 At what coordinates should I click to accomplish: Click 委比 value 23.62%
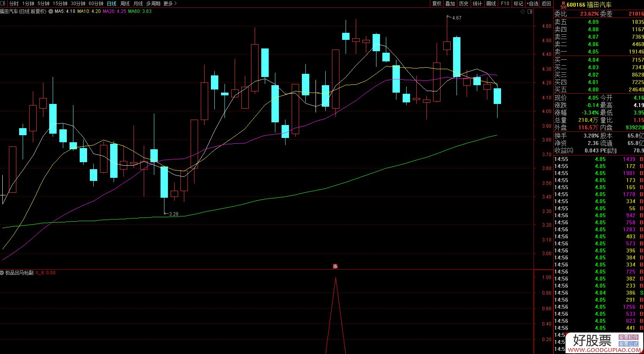(x=589, y=14)
